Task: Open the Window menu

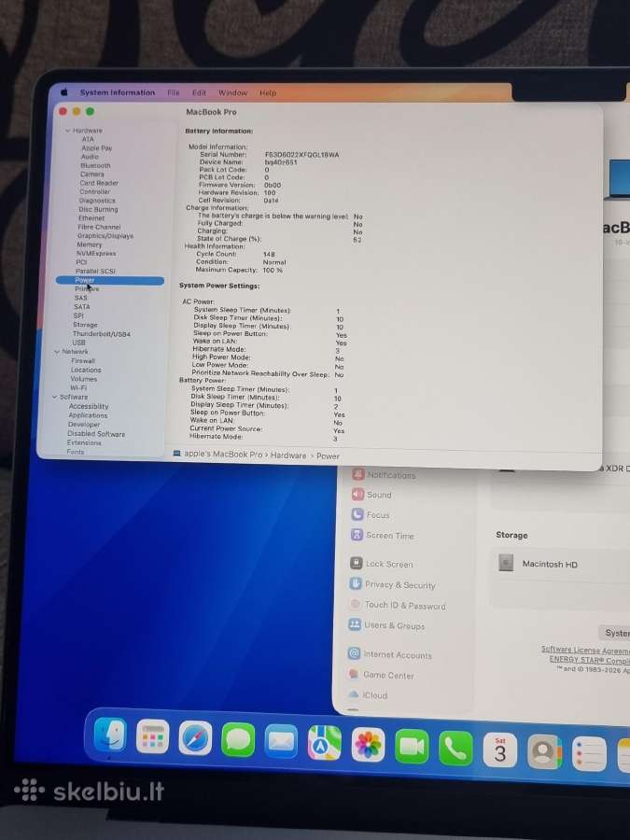Action: 233,92
